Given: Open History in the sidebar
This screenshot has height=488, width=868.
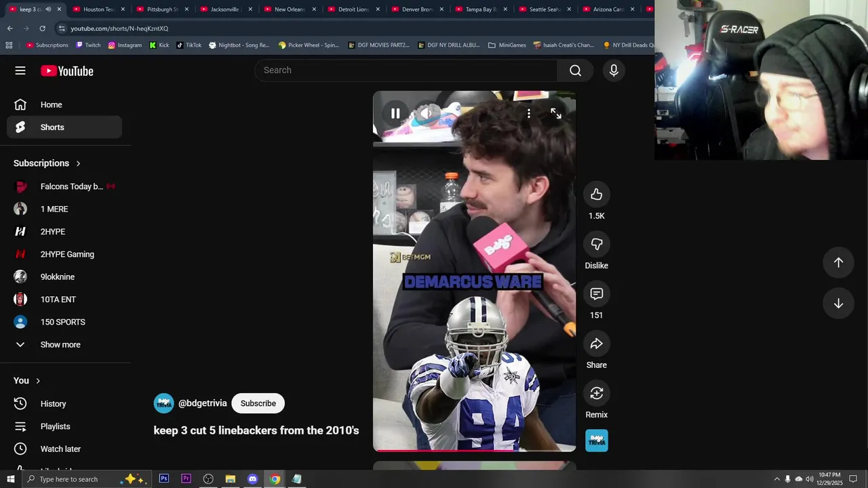Looking at the screenshot, I should 64,404.
